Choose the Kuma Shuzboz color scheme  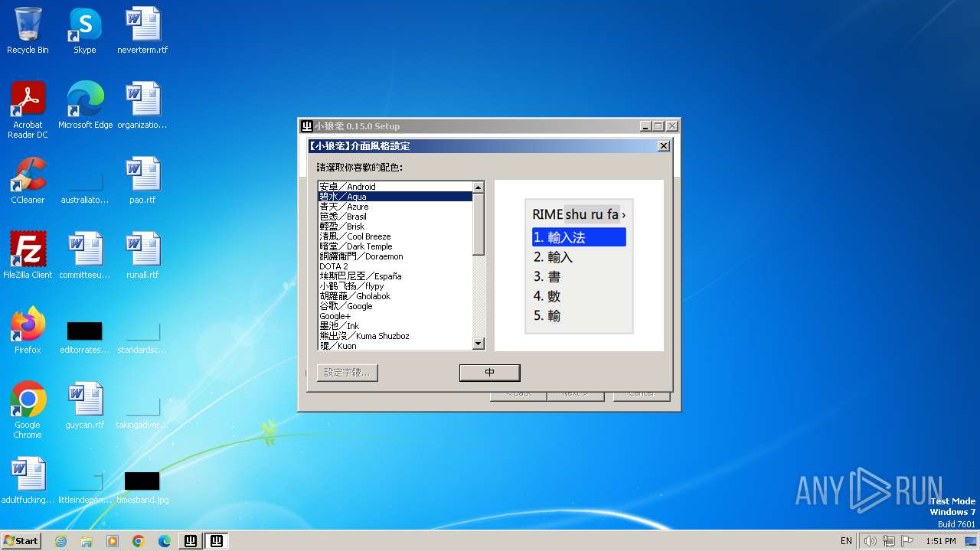[x=395, y=336]
